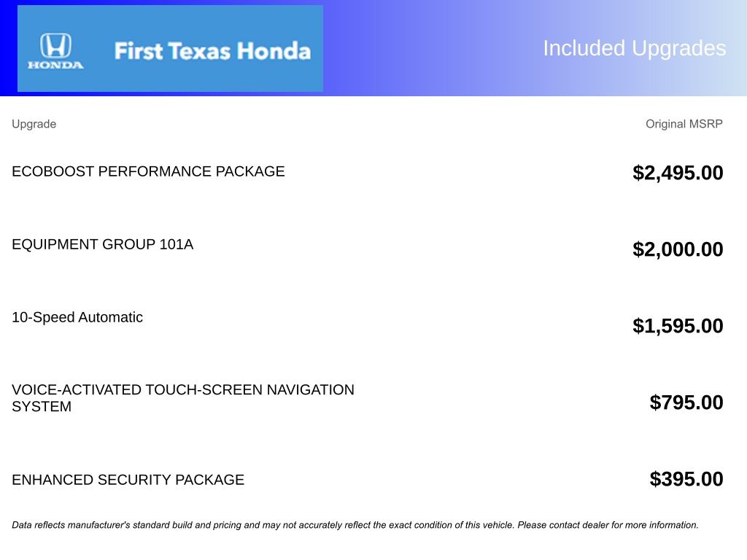Click the HONDA wordmark beneath the emblem
This screenshot has width=747, height=560.
pyautogui.click(x=55, y=65)
